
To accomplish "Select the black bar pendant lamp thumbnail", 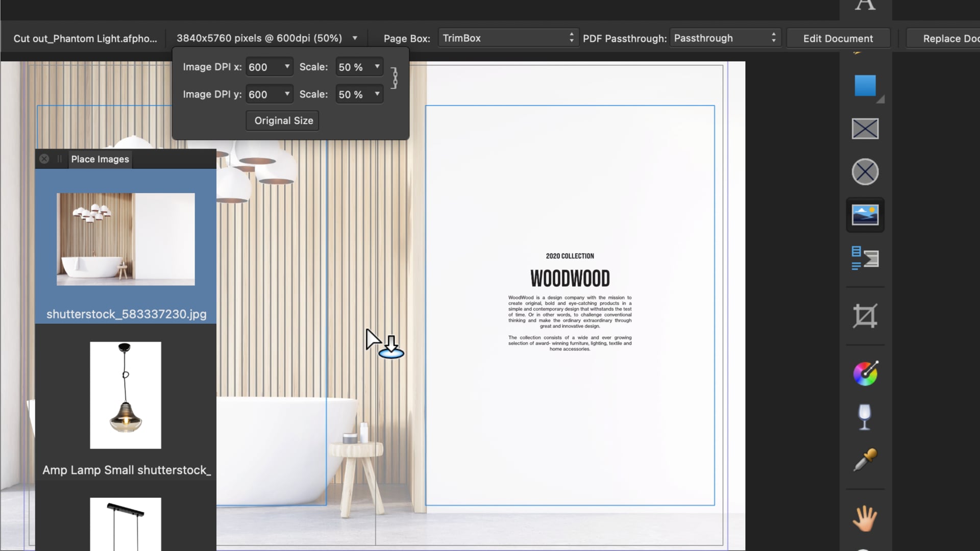I will pyautogui.click(x=126, y=524).
